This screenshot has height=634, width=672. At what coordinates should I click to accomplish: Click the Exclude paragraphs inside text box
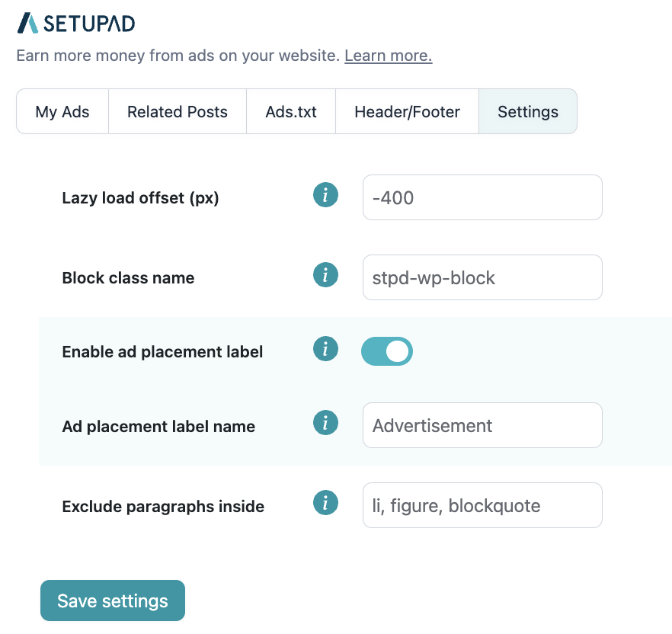(482, 505)
